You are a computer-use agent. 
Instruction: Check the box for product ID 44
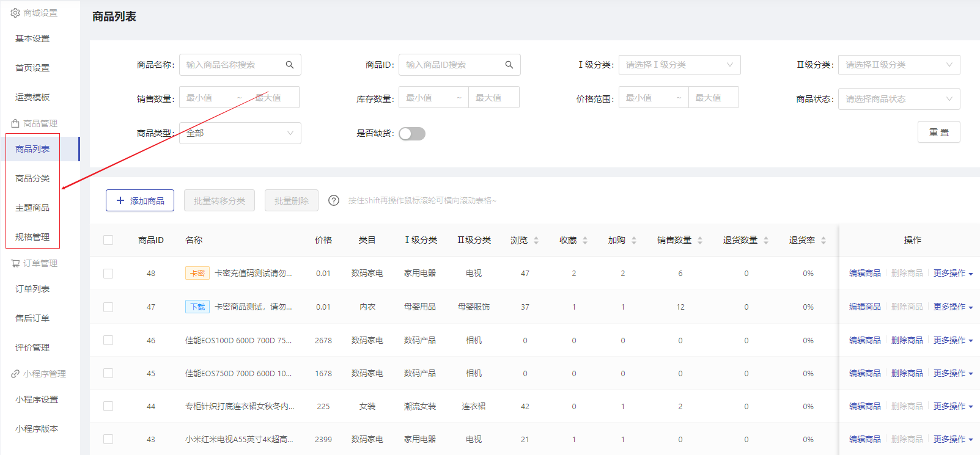(x=108, y=406)
